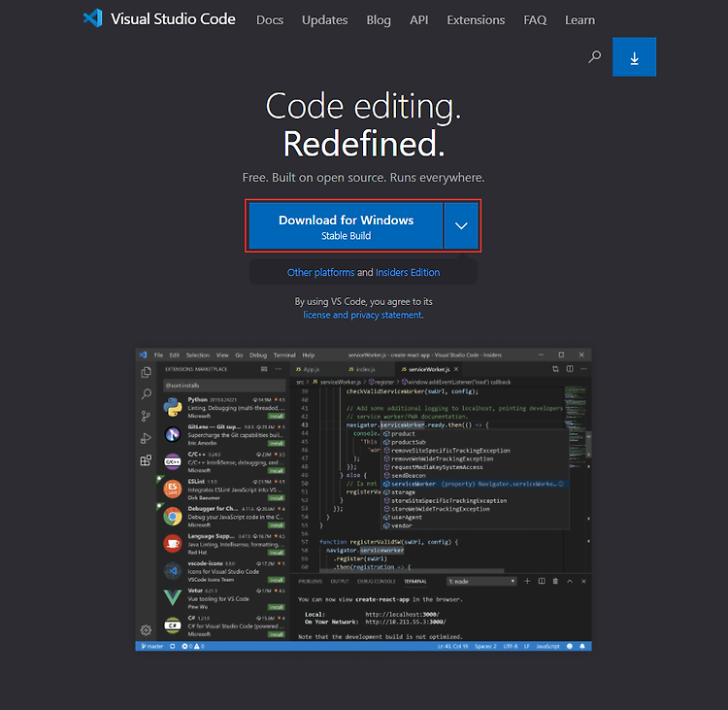Open the API navigation item
This screenshot has width=728, height=710.
418,20
